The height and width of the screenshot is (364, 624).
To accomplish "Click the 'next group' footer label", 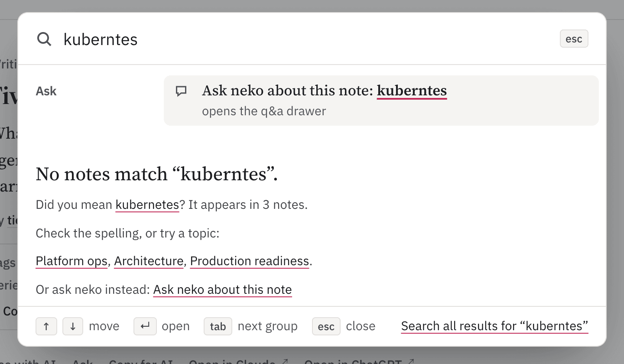I will click(268, 326).
